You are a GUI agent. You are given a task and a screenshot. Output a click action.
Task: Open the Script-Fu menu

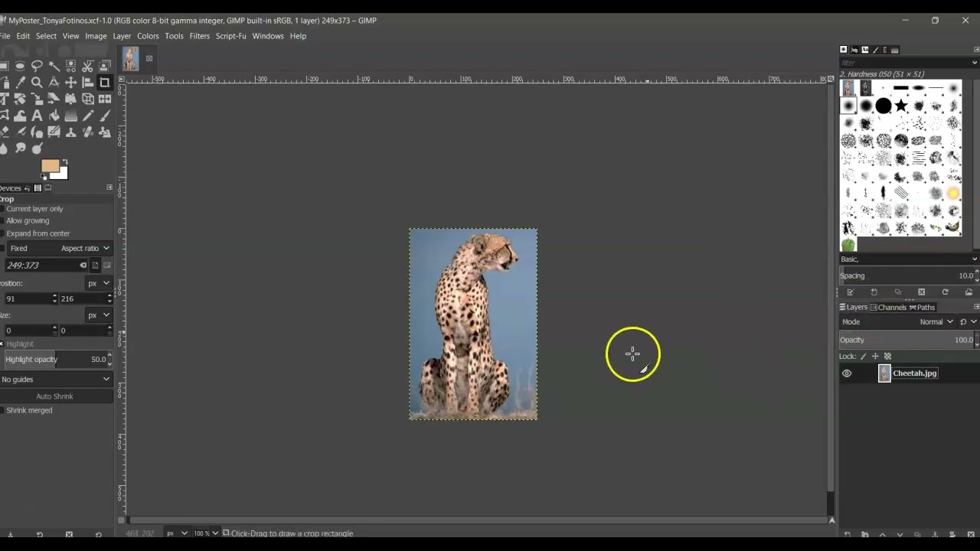[230, 36]
